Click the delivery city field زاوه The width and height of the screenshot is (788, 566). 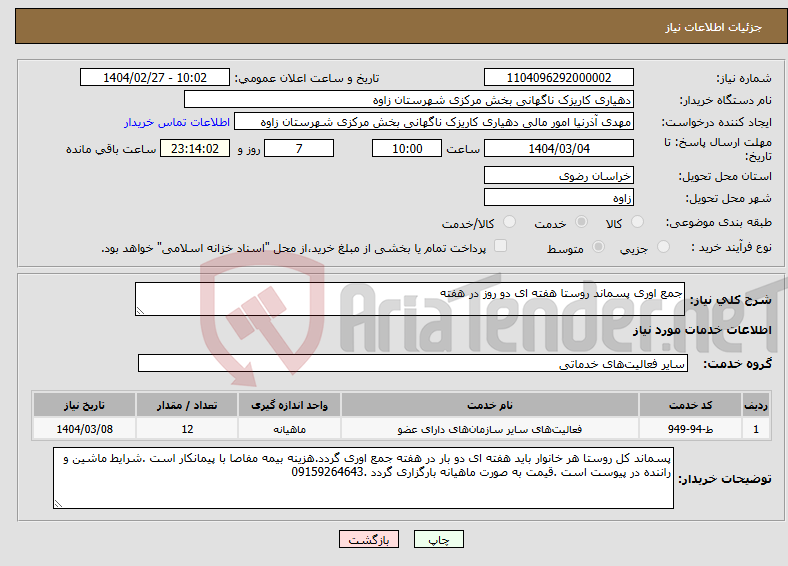(x=559, y=197)
